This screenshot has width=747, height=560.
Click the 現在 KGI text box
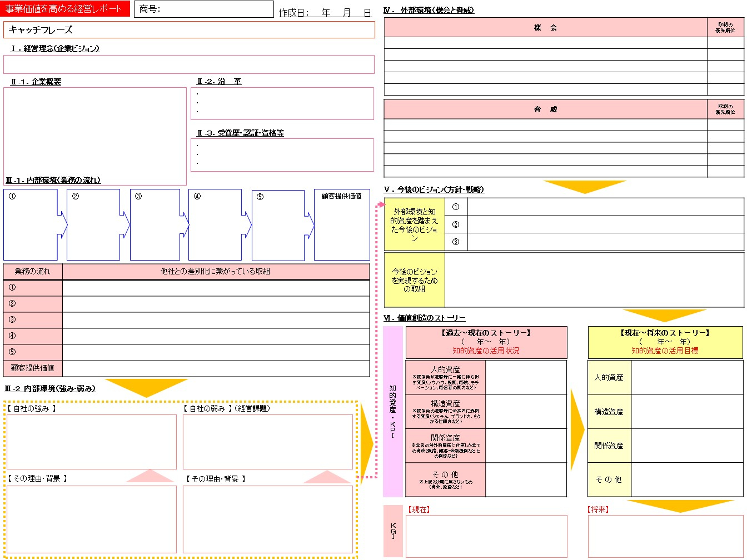tap(486, 536)
